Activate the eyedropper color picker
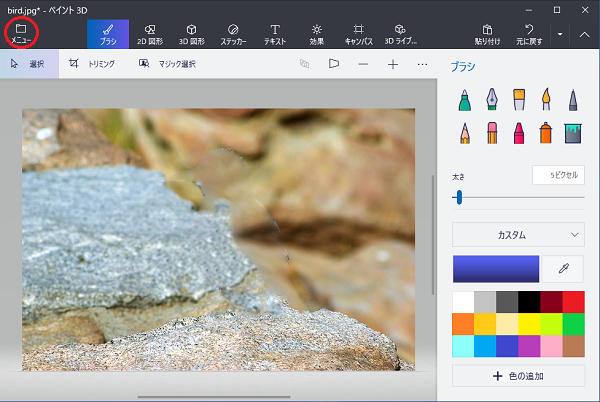This screenshot has width=600, height=402. (565, 269)
